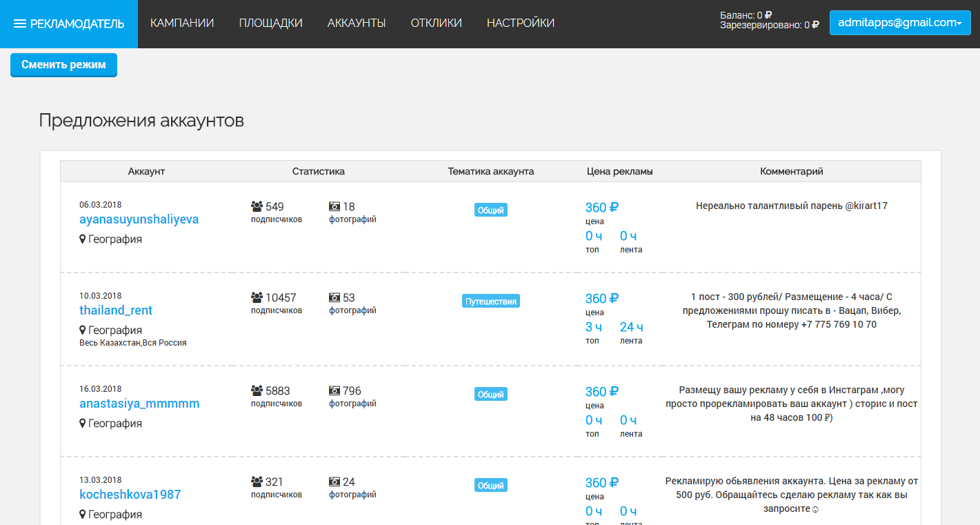
Task: Click location pin icon under ayanasuyunshaliyeva
Action: tap(83, 239)
